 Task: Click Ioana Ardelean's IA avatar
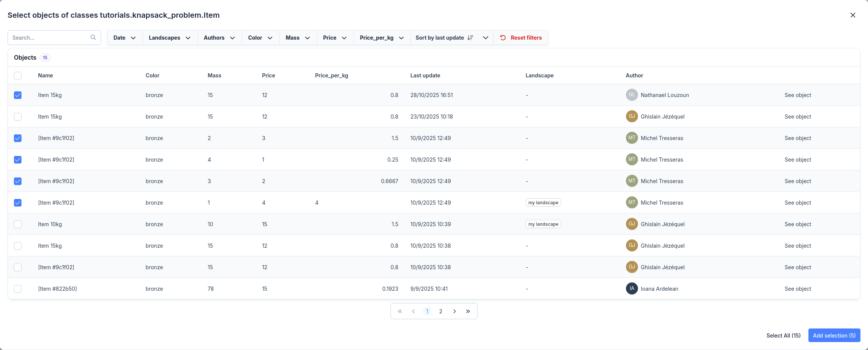click(632, 289)
